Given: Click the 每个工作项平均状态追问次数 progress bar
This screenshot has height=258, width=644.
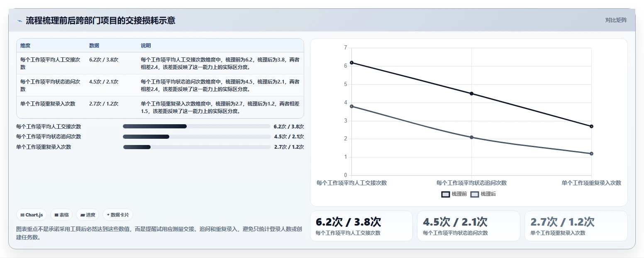Looking at the screenshot, I should pos(197,137).
